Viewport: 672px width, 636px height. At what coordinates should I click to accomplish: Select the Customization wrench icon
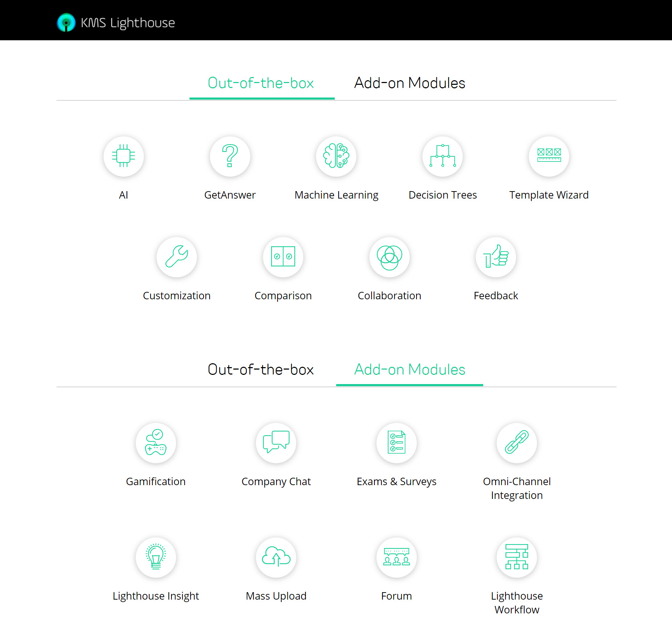point(177,257)
